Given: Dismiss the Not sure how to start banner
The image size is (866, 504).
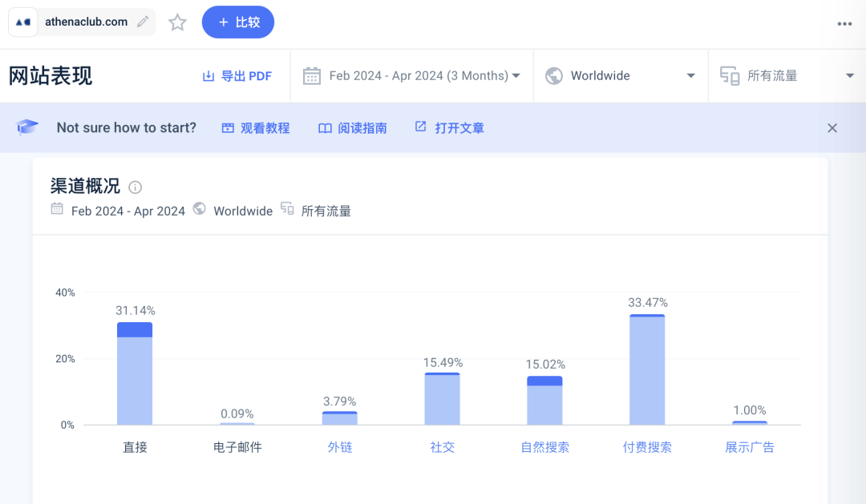Looking at the screenshot, I should pyautogui.click(x=832, y=127).
